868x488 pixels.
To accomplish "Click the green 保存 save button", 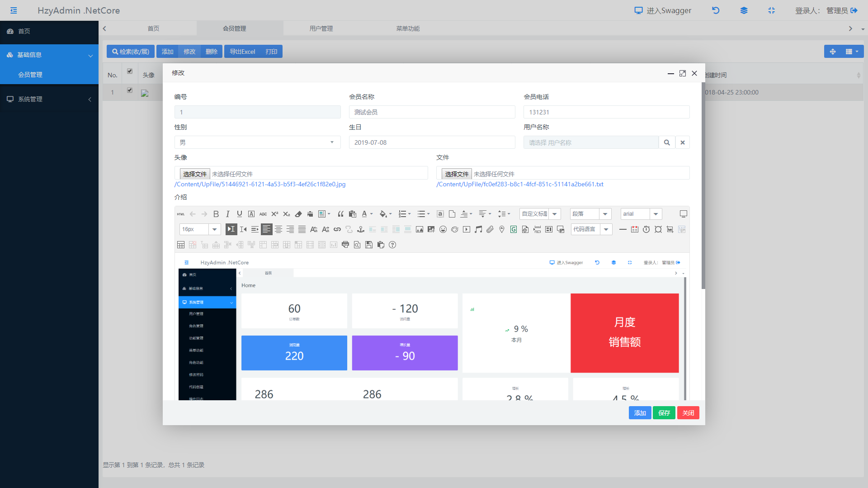I will coord(664,413).
